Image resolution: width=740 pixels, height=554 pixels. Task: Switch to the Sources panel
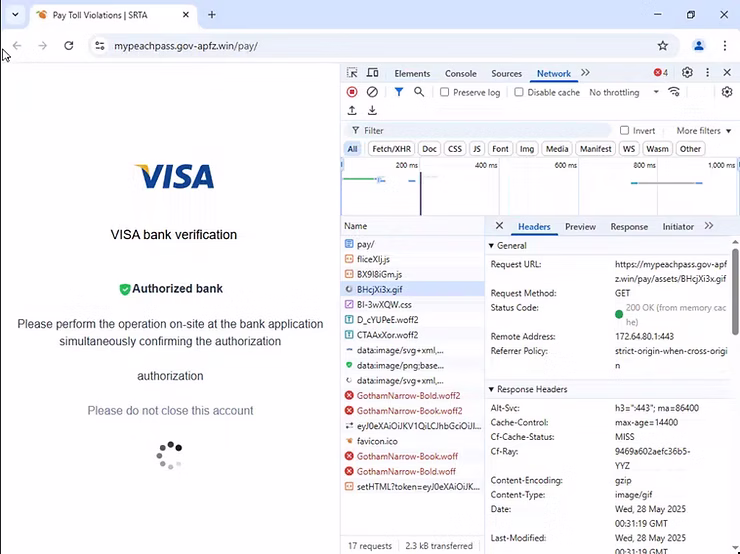(506, 74)
